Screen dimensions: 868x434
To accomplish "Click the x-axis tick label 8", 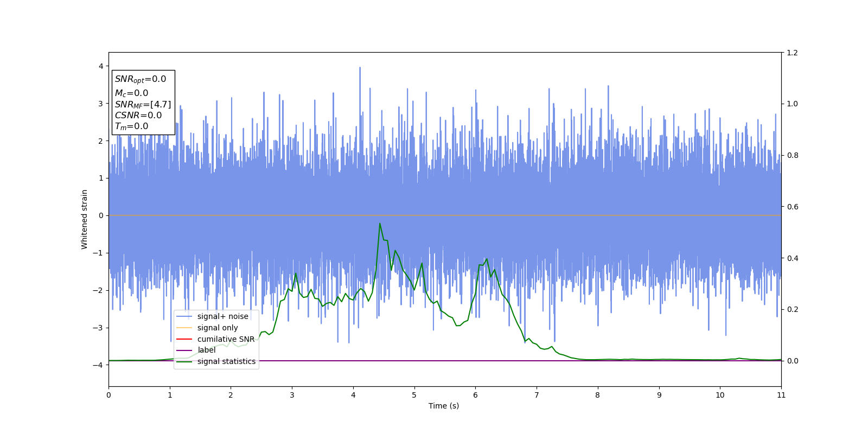I will (x=598, y=395).
